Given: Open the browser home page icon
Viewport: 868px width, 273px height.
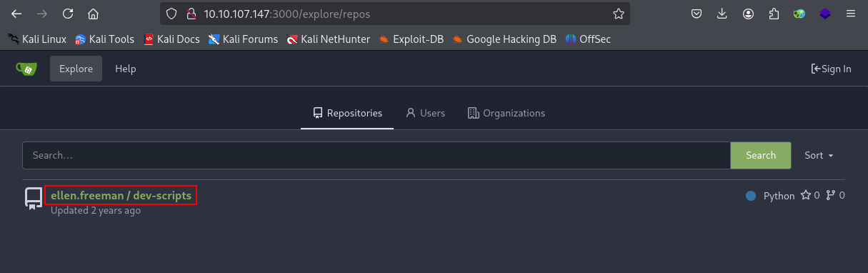Looking at the screenshot, I should (93, 14).
